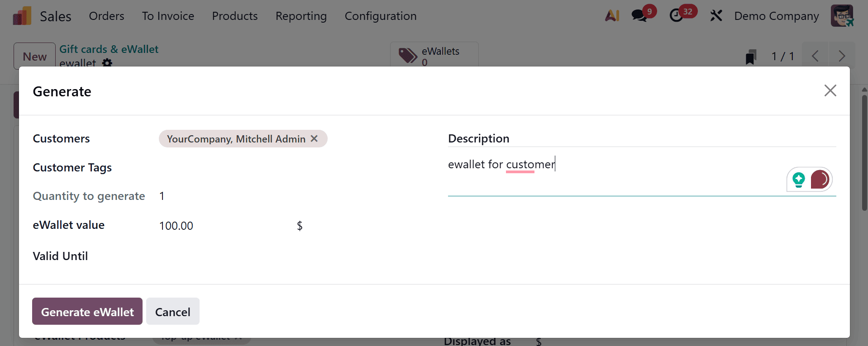Click the Sales app logo icon

click(22, 16)
